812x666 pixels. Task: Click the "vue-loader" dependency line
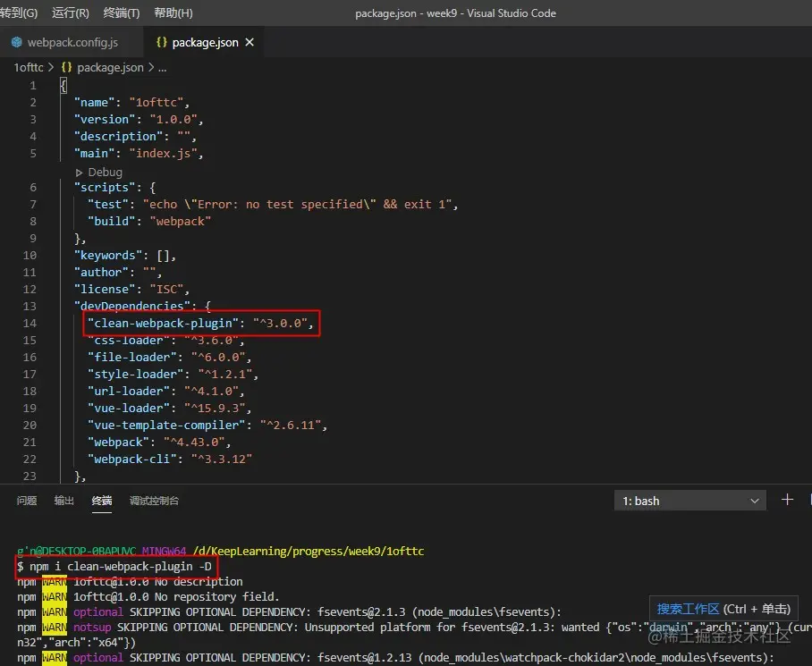[169, 409]
